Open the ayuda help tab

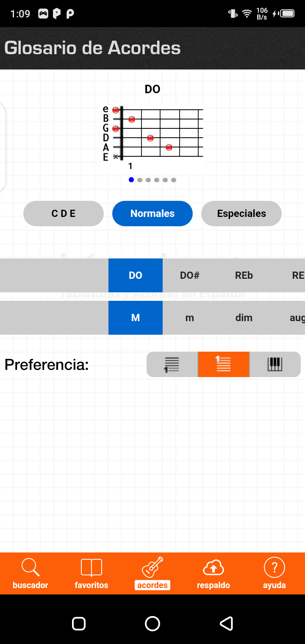274,573
